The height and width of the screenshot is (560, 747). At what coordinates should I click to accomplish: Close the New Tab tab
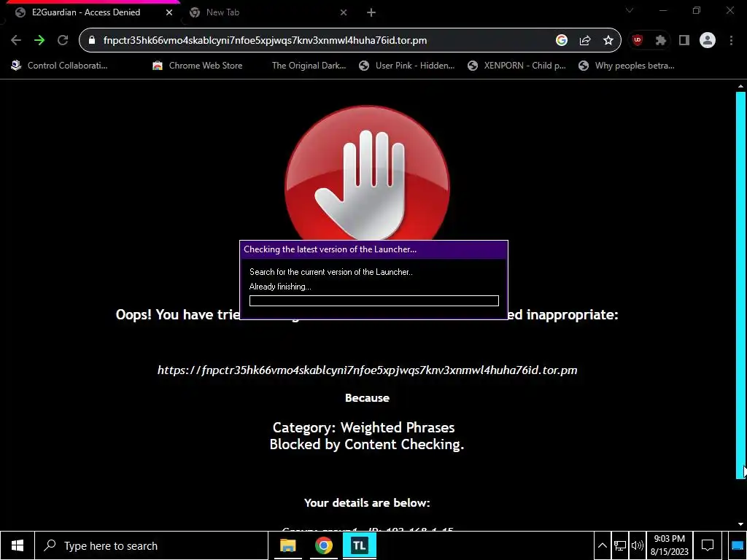coord(344,12)
